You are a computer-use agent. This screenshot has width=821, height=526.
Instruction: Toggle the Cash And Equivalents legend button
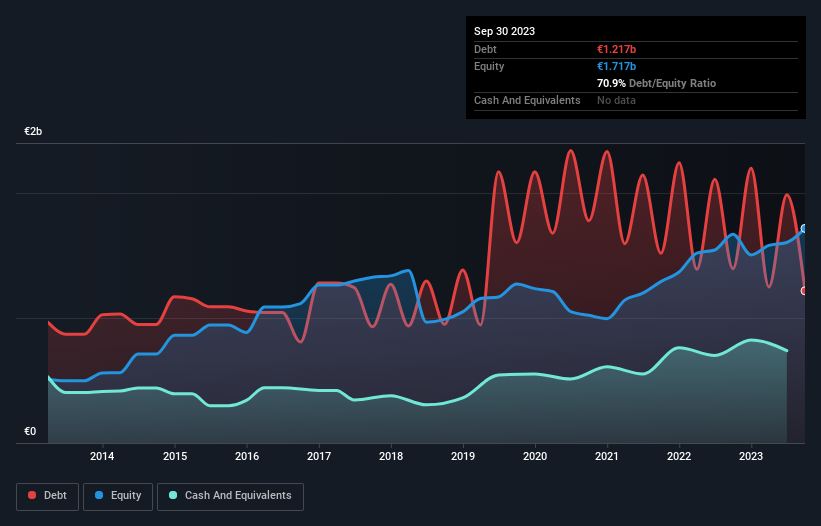coord(230,496)
